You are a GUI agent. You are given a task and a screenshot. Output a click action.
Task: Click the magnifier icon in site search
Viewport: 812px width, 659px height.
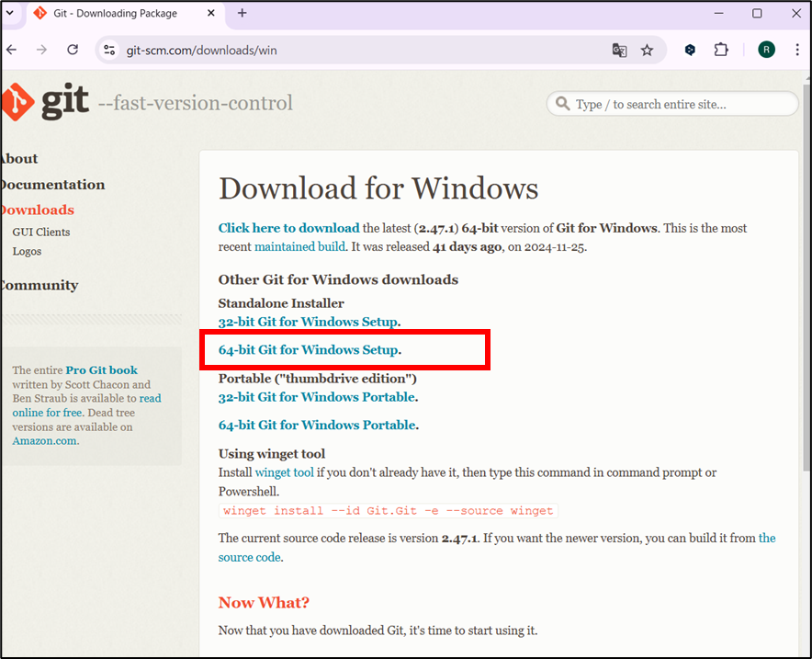(x=562, y=104)
